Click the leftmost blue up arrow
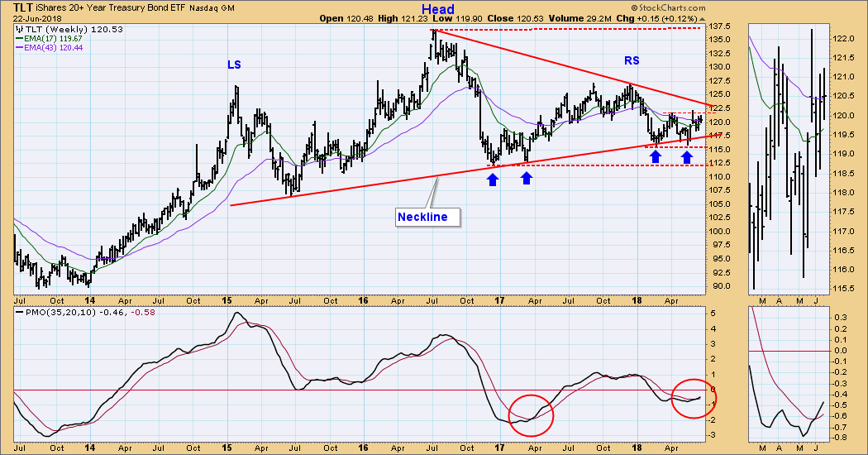 [493, 179]
